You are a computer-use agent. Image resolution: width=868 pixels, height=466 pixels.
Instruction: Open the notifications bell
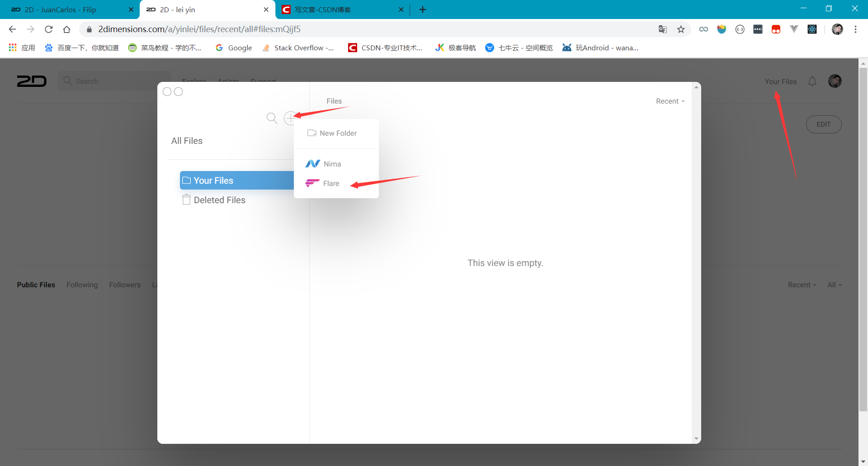click(x=812, y=81)
